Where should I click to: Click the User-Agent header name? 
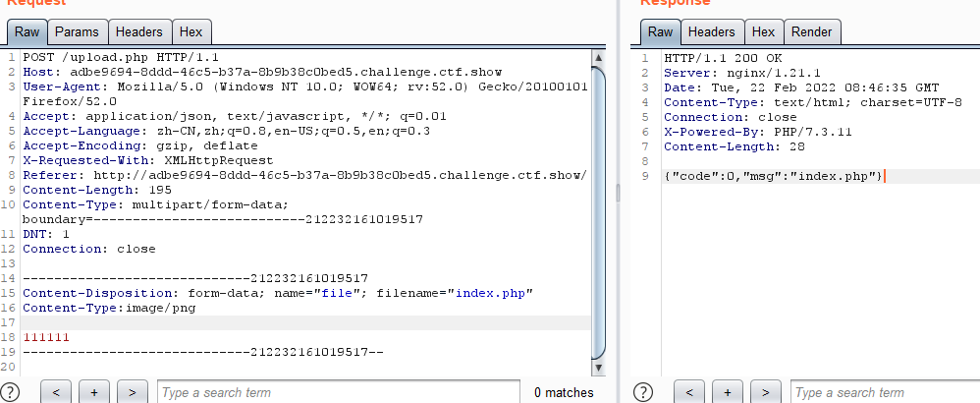pos(63,86)
